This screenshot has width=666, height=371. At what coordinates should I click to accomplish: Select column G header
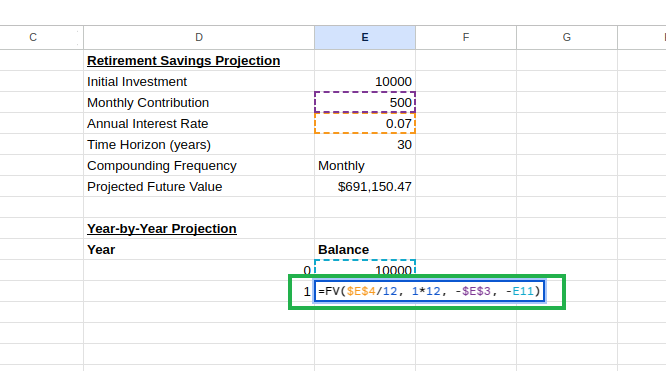[x=567, y=37]
